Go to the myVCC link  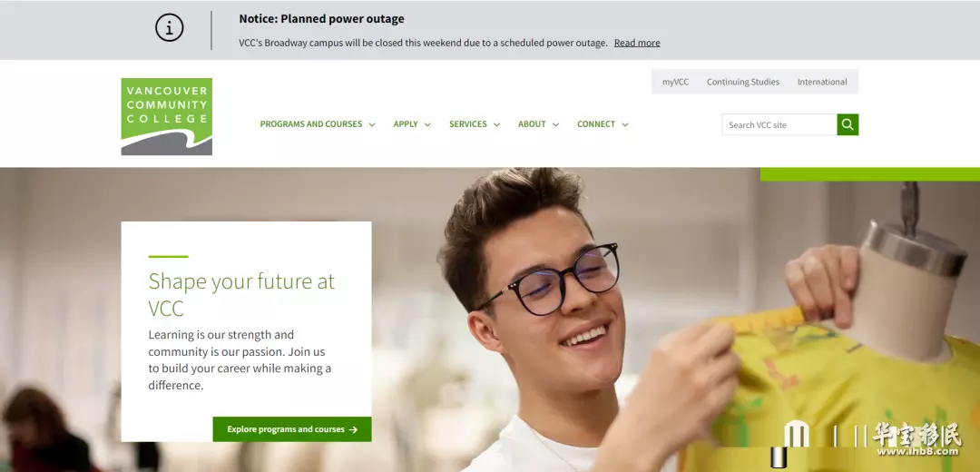click(676, 82)
